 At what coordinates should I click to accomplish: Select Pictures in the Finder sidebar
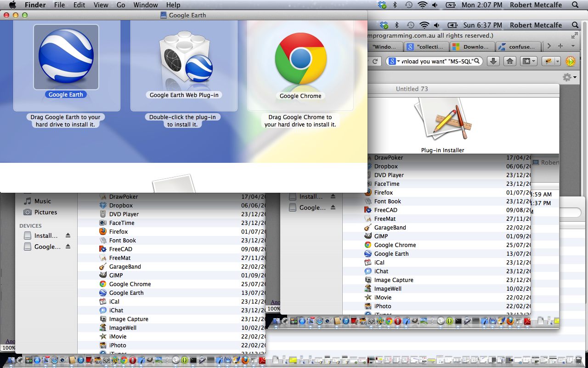click(45, 212)
